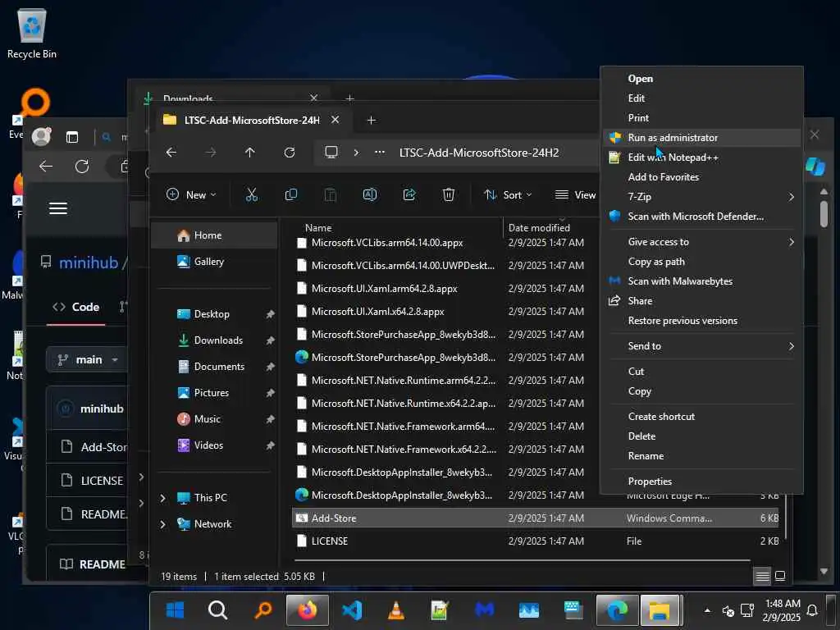This screenshot has height=630, width=840.
Task: Click the notification bell in system tray
Action: tap(812, 610)
